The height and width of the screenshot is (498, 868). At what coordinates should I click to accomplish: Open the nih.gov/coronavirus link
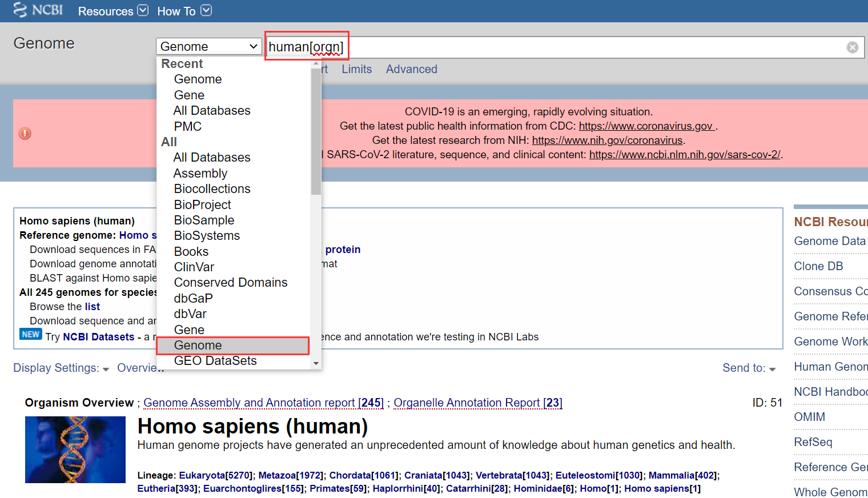pos(608,140)
